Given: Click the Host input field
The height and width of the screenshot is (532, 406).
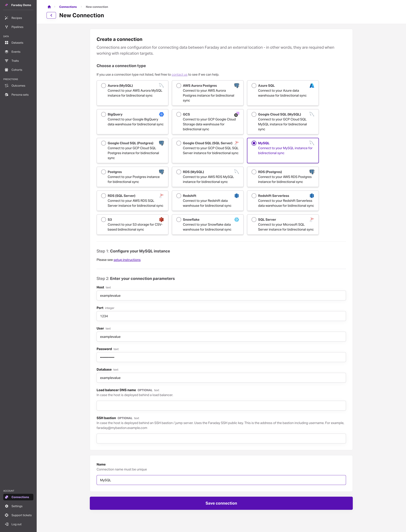Looking at the screenshot, I should click(x=221, y=296).
